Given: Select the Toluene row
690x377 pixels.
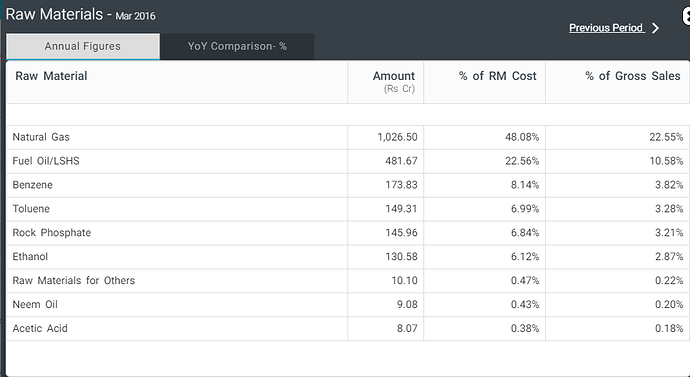Looking at the screenshot, I should click(x=348, y=209).
